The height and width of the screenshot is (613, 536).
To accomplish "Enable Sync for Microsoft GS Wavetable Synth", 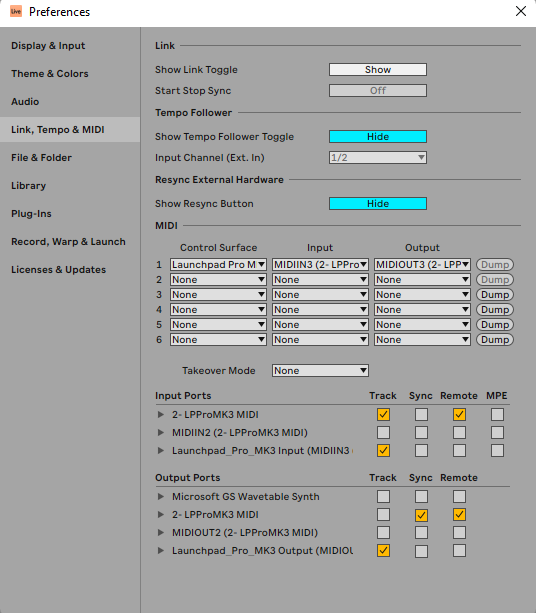I will click(421, 496).
